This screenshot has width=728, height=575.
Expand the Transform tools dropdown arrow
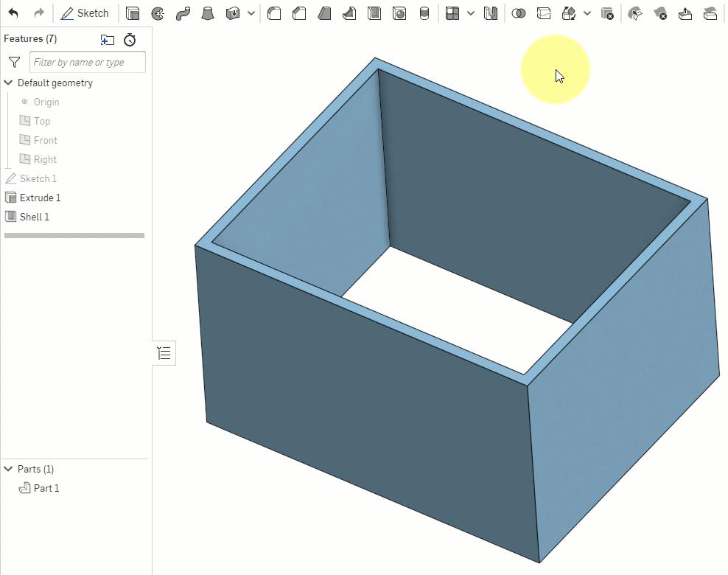tap(587, 13)
